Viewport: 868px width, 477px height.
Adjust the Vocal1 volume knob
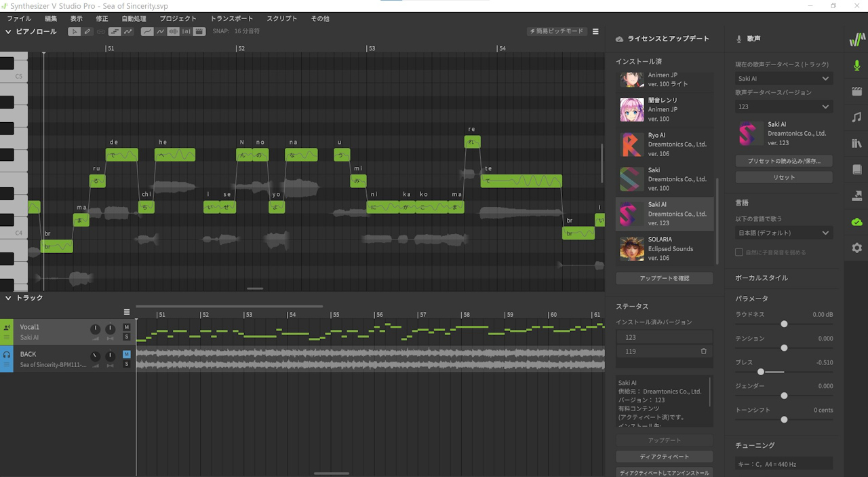95,329
